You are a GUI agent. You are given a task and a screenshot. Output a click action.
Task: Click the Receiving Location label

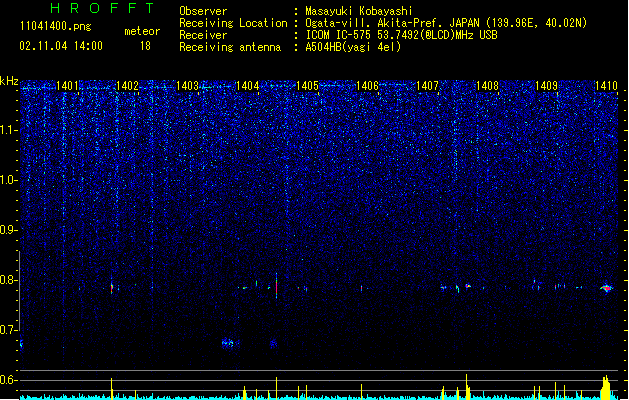(233, 23)
